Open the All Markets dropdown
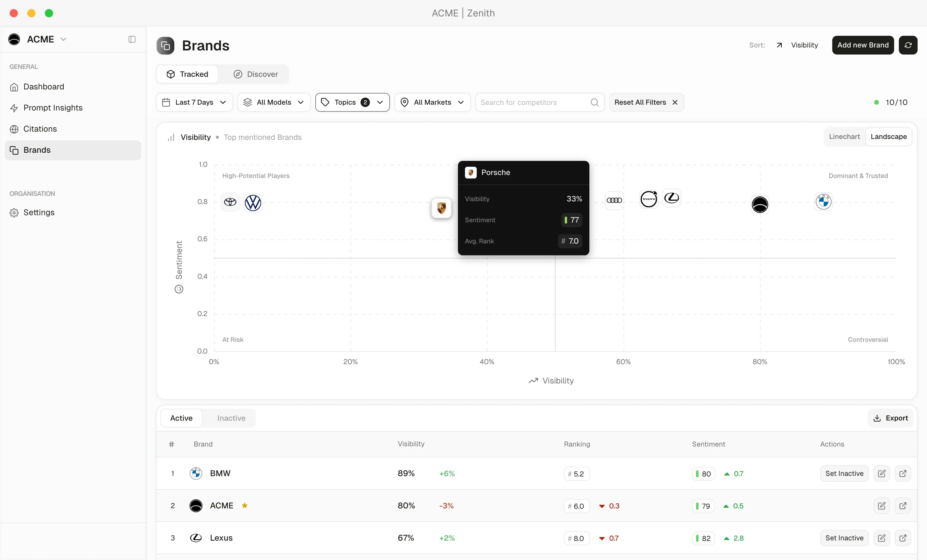Viewport: 927px width, 560px height. tap(432, 102)
